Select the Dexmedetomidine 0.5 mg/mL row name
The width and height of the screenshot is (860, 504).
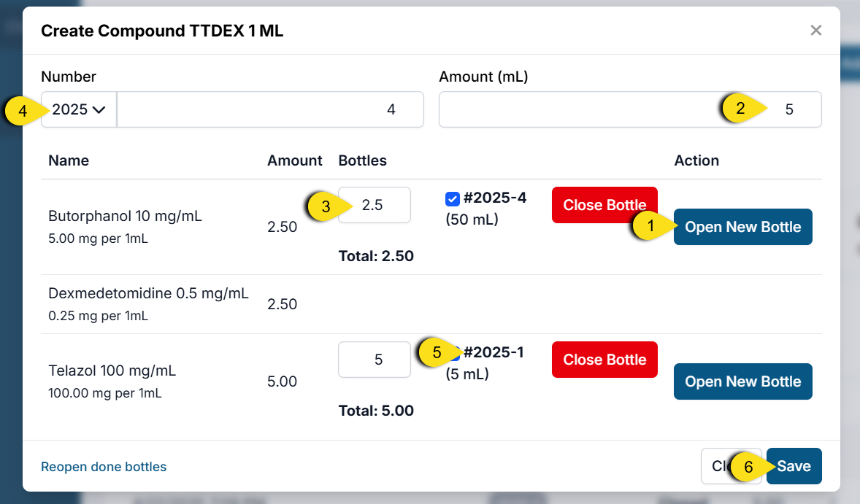pyautogui.click(x=148, y=294)
